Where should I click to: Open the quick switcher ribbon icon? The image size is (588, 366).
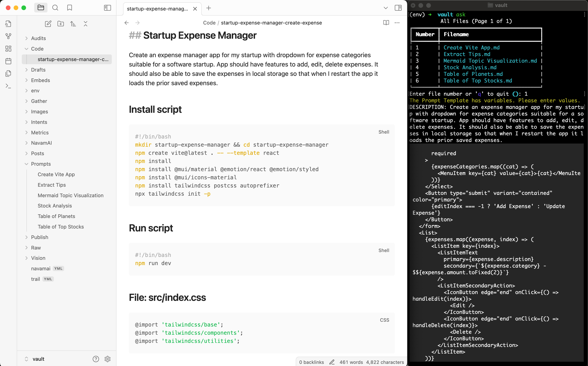[8, 24]
